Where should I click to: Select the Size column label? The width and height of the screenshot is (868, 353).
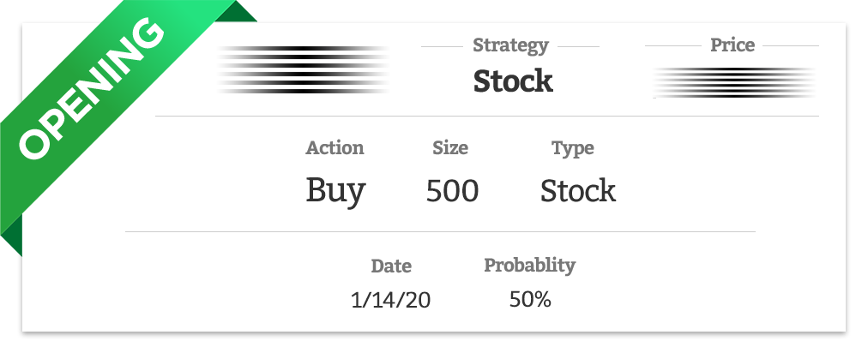tap(450, 147)
